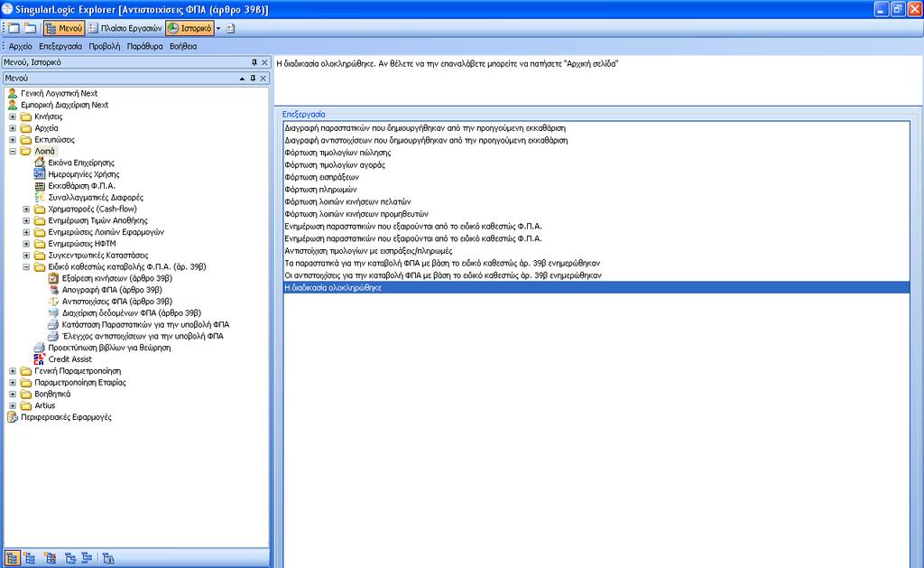
Task: Open Διαχείριση δεδομένων ΦΠΑ (άρθρο 39β) icon
Action: [53, 313]
